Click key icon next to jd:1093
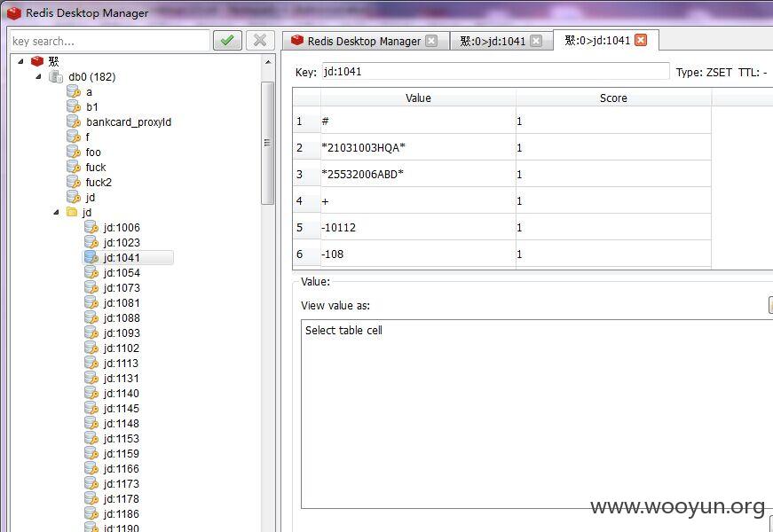Image resolution: width=773 pixels, height=532 pixels. [91, 333]
